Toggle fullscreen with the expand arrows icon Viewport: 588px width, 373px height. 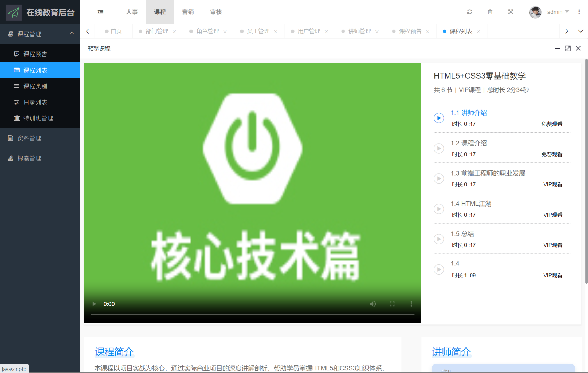[511, 12]
